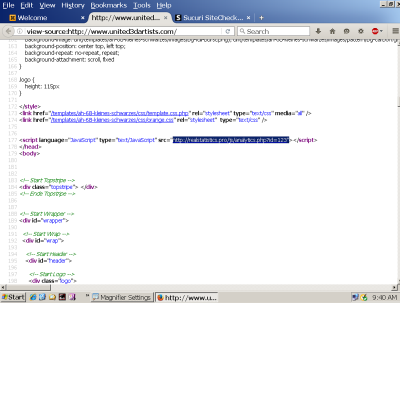Open the View menu
The width and height of the screenshot is (400, 400).
point(47,5)
